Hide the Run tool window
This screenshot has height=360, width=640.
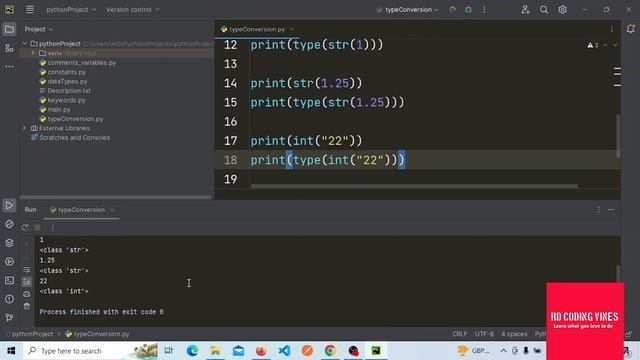click(611, 209)
